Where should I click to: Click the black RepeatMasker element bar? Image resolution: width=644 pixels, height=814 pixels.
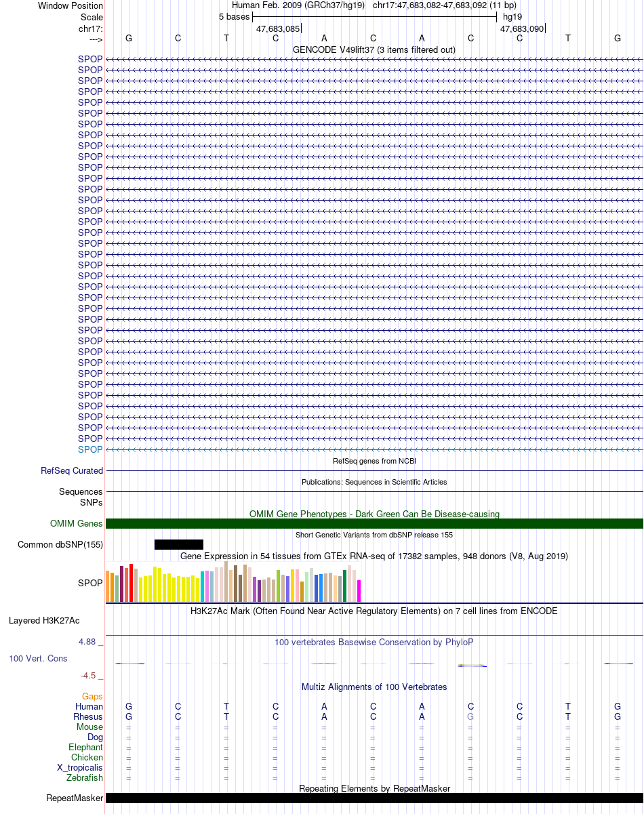[x=374, y=798]
